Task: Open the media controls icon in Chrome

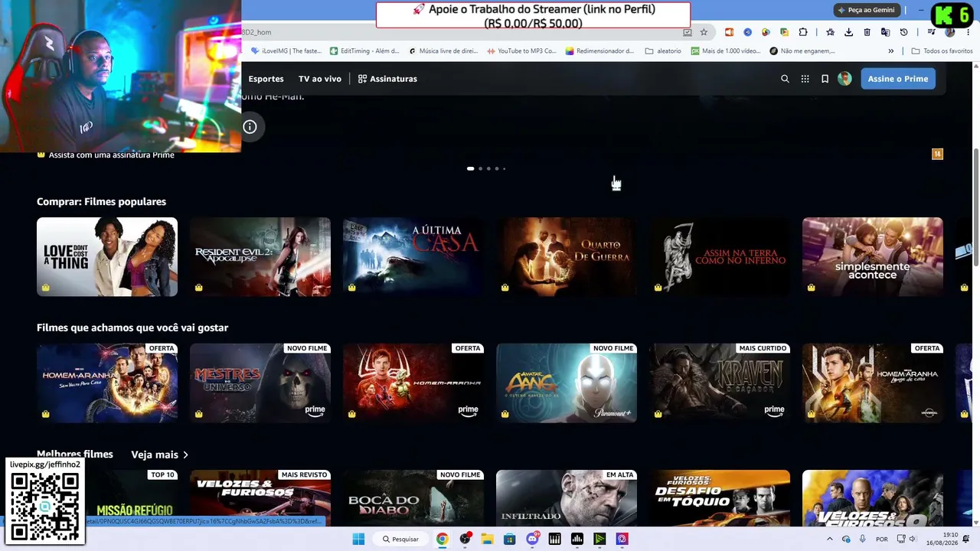Action: [x=931, y=32]
